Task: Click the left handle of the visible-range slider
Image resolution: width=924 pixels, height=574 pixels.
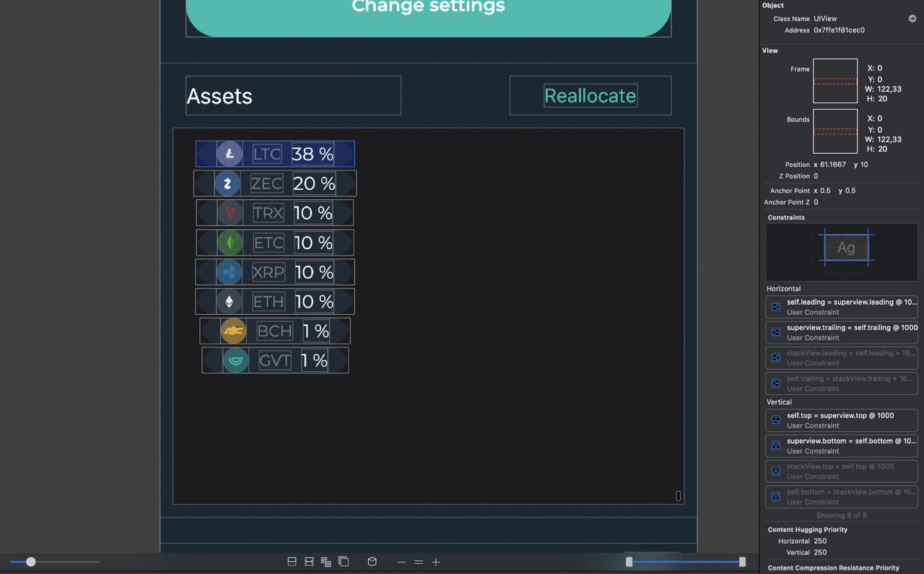Action: (x=629, y=562)
